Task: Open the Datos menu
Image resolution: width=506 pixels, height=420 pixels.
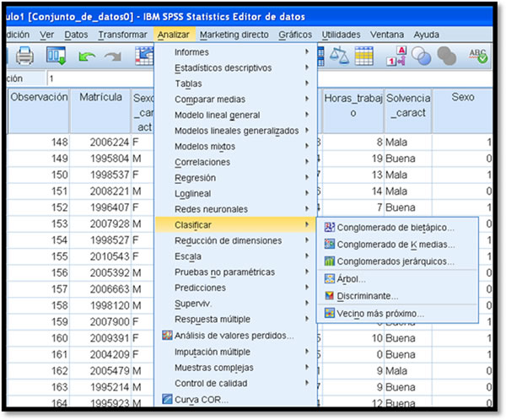Action: [76, 35]
